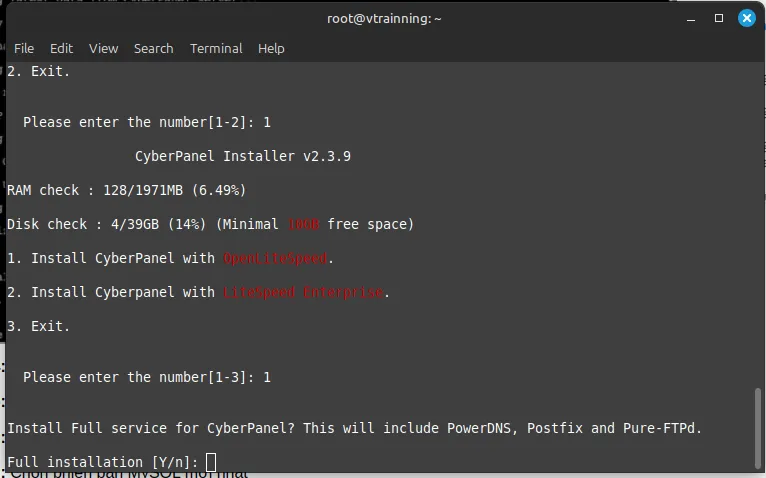Click the cursor at Full installation prompt
The height and width of the screenshot is (478, 766).
(210, 462)
